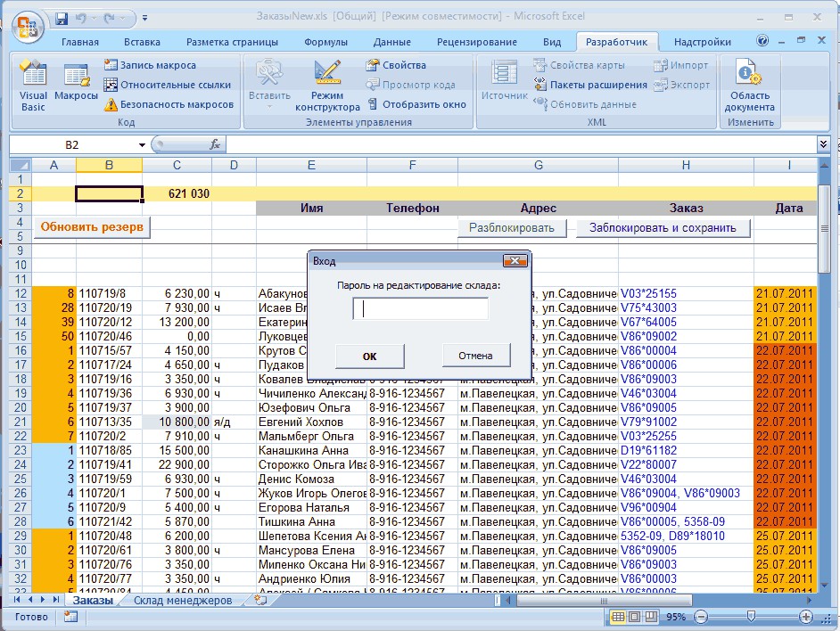Open Рецензирование ribbon tab

coord(477,42)
